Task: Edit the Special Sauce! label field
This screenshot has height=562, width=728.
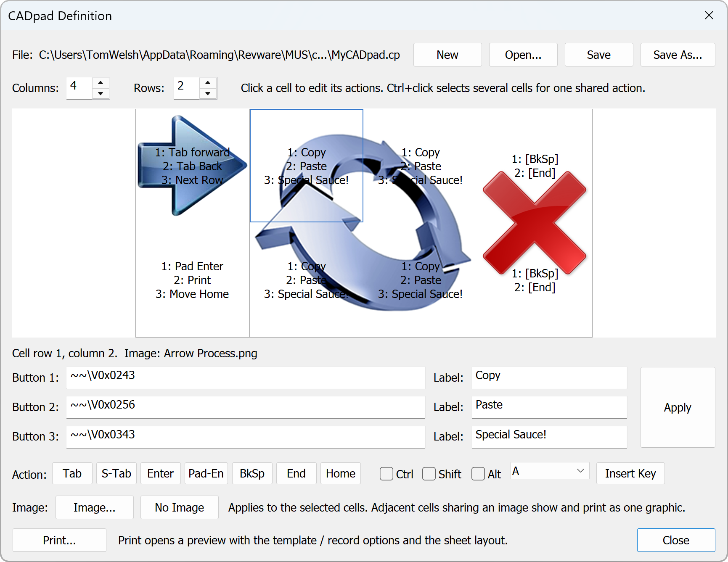Action: pyautogui.click(x=549, y=437)
